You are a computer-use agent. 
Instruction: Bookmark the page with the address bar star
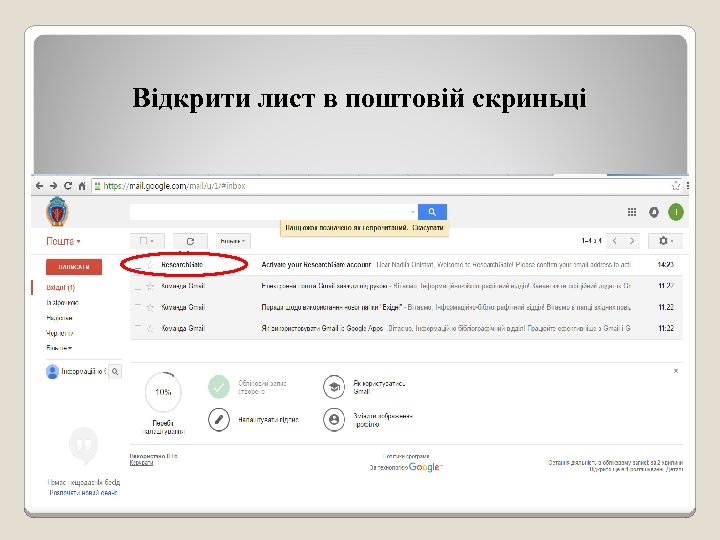tap(676, 186)
